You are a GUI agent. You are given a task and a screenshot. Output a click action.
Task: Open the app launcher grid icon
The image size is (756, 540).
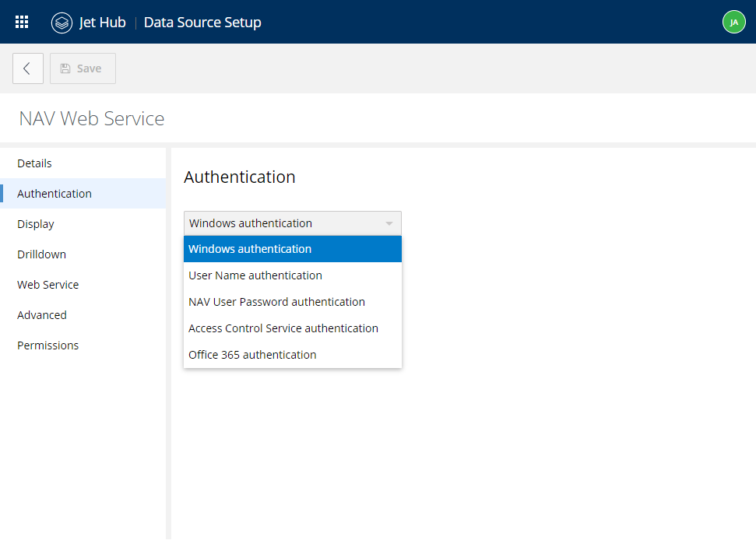[x=22, y=22]
